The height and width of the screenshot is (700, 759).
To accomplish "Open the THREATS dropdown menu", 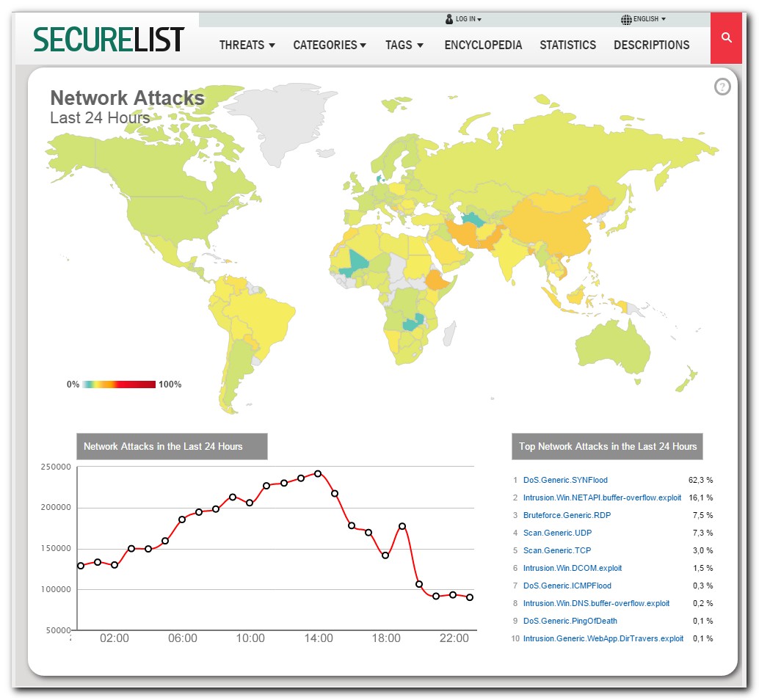I will point(247,45).
